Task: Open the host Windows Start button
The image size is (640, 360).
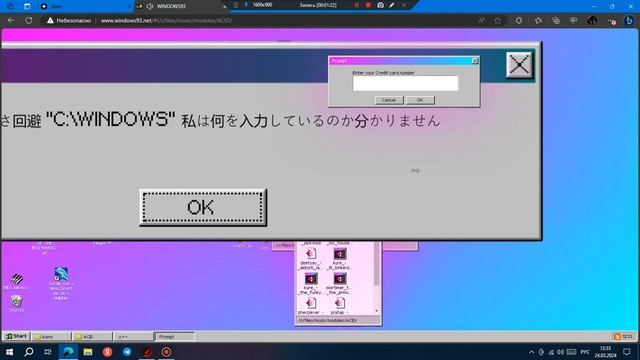Action: pos(9,351)
